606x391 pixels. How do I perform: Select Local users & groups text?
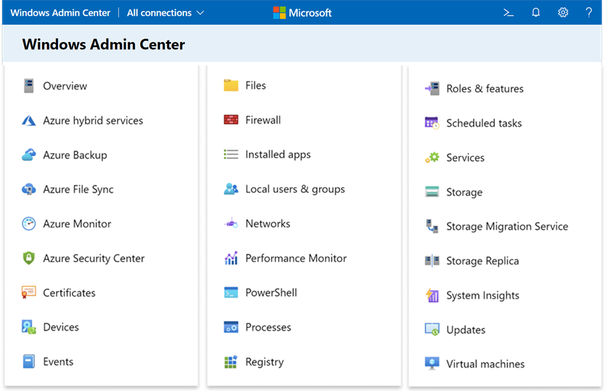click(295, 189)
